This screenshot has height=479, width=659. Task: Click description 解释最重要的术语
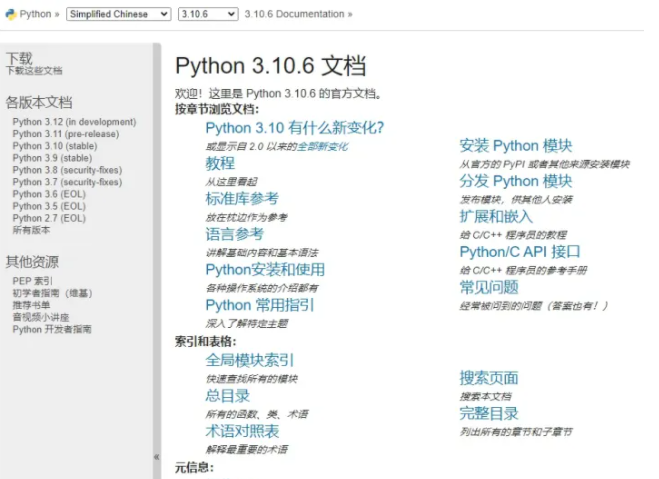pyautogui.click(x=247, y=450)
